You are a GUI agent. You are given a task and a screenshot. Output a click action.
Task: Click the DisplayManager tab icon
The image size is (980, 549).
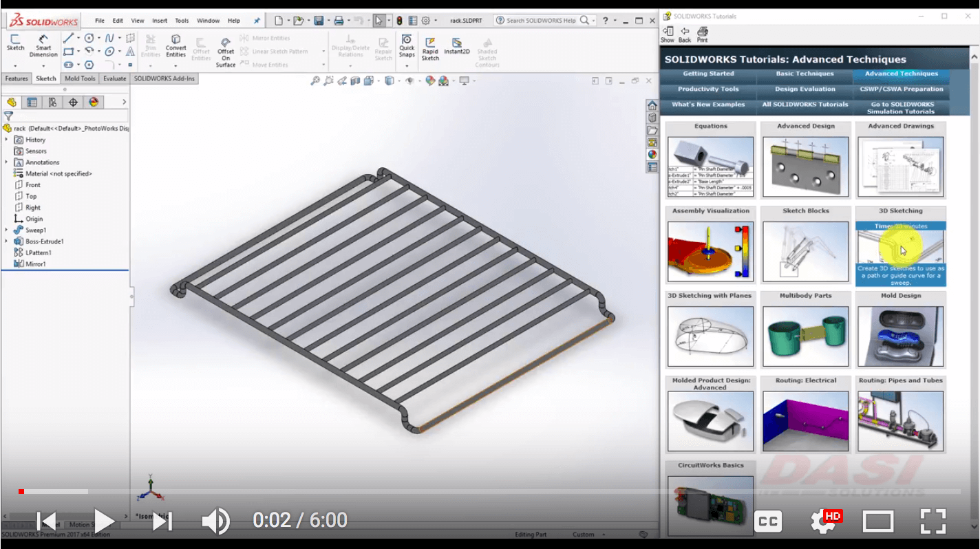95,102
